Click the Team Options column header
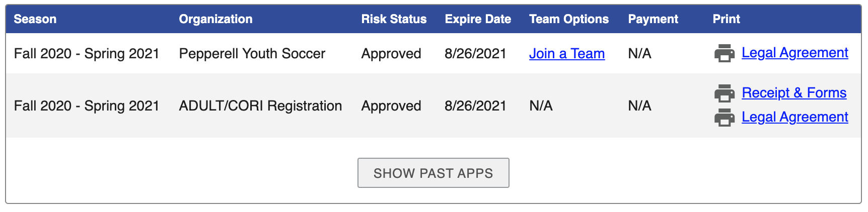Viewport: 868px width, 212px height. point(568,19)
